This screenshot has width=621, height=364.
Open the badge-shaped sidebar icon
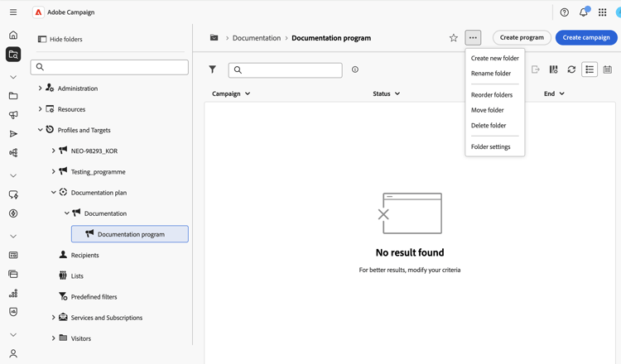click(13, 312)
